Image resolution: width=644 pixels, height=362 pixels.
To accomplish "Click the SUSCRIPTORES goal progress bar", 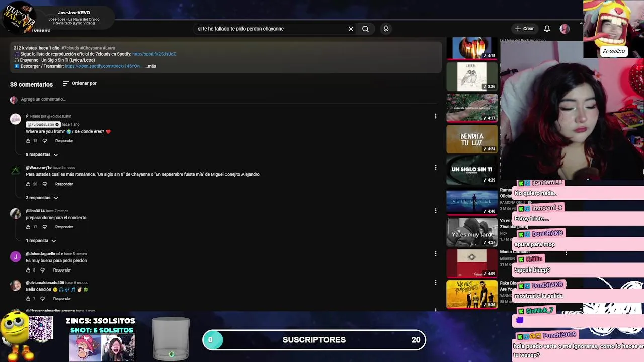I will tap(314, 340).
